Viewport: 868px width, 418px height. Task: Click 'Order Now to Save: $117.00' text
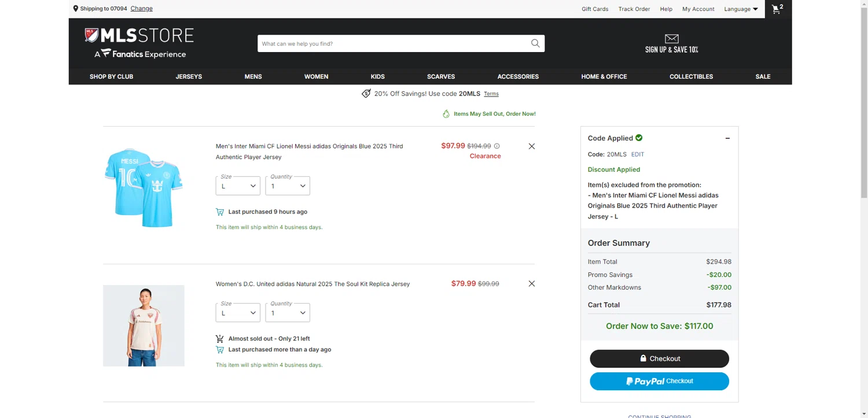click(659, 326)
